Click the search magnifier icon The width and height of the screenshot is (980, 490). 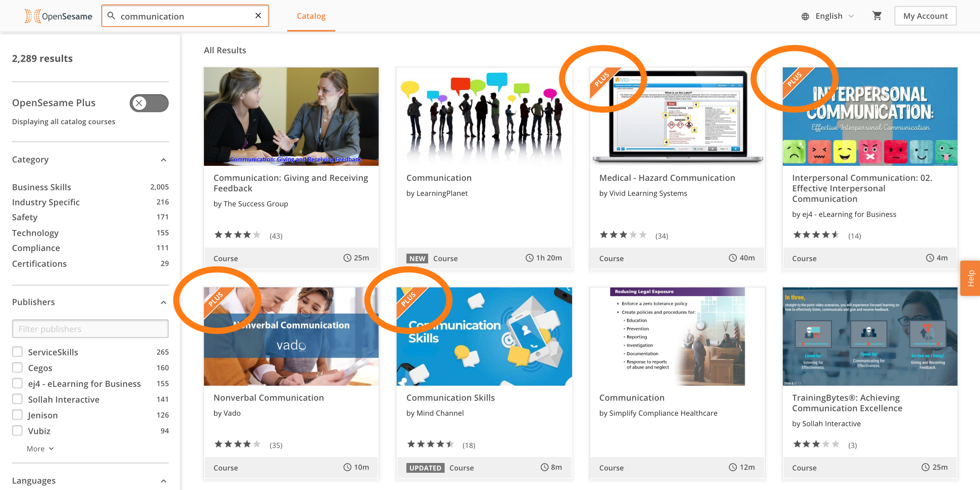pyautogui.click(x=111, y=16)
